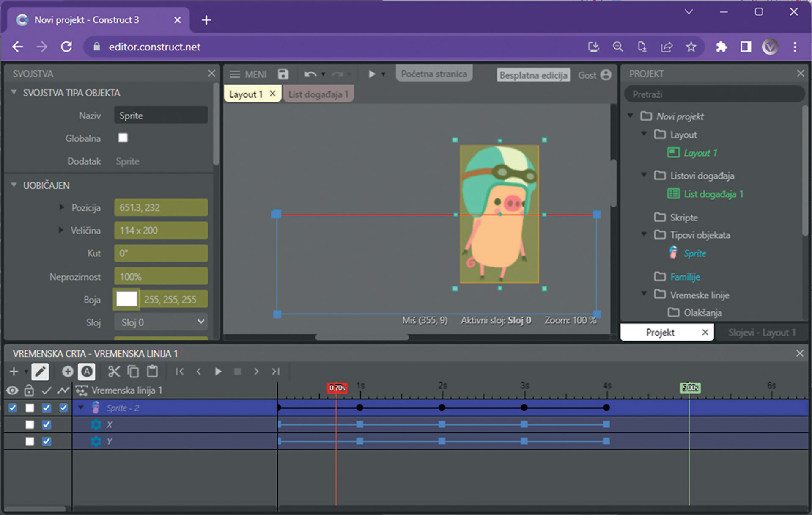Toggle the lock checkbox on X property track
The image size is (812, 515).
[x=30, y=424]
